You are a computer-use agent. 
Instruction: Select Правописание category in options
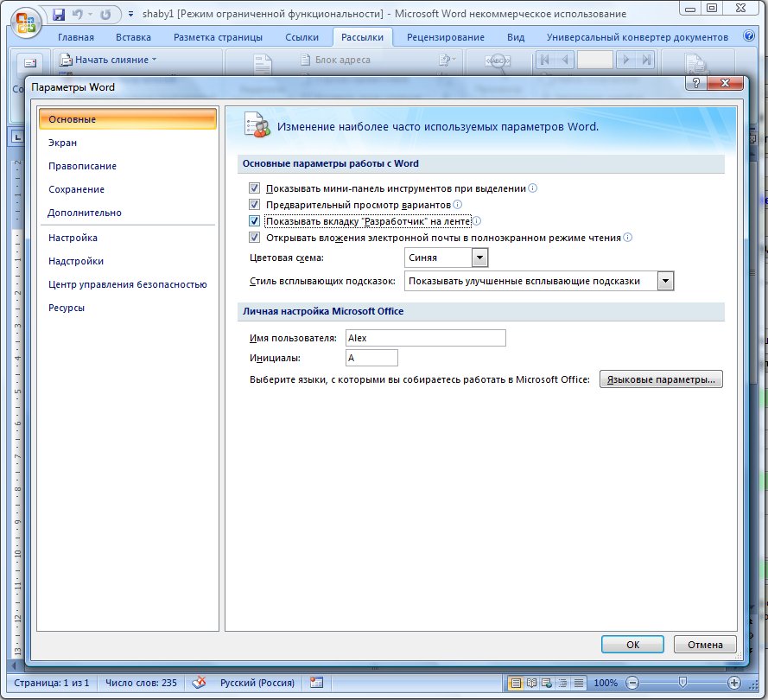click(127, 166)
